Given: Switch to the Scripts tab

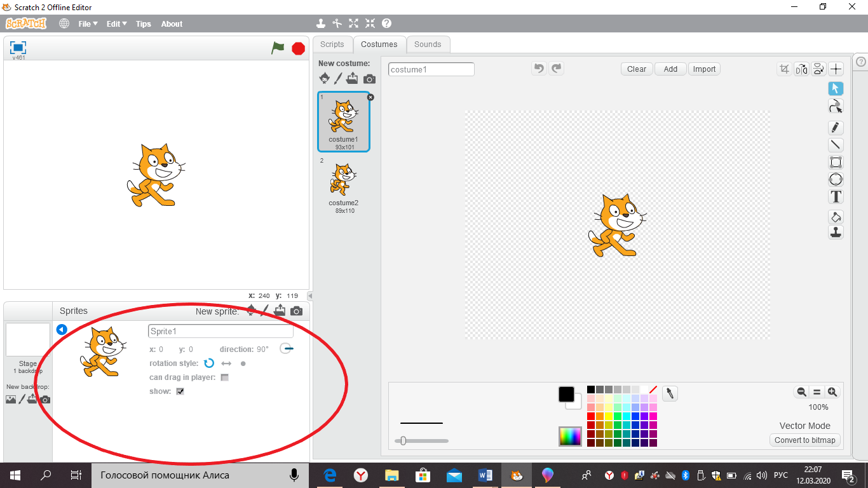Looking at the screenshot, I should 332,44.
